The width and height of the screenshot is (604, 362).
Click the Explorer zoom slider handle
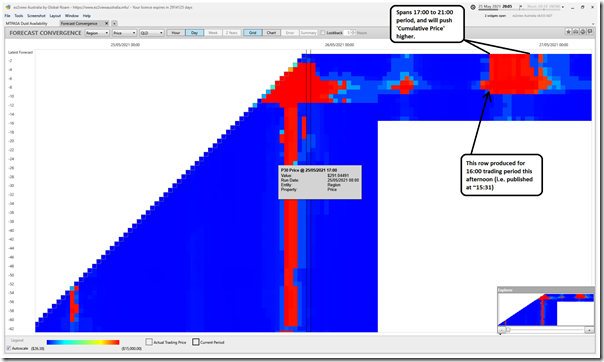[508, 330]
